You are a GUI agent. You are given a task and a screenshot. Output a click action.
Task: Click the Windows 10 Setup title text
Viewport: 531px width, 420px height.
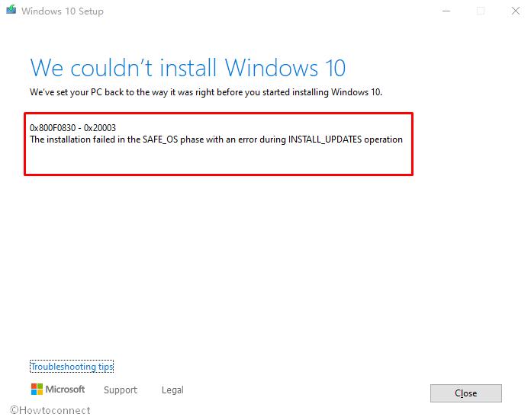(63, 11)
